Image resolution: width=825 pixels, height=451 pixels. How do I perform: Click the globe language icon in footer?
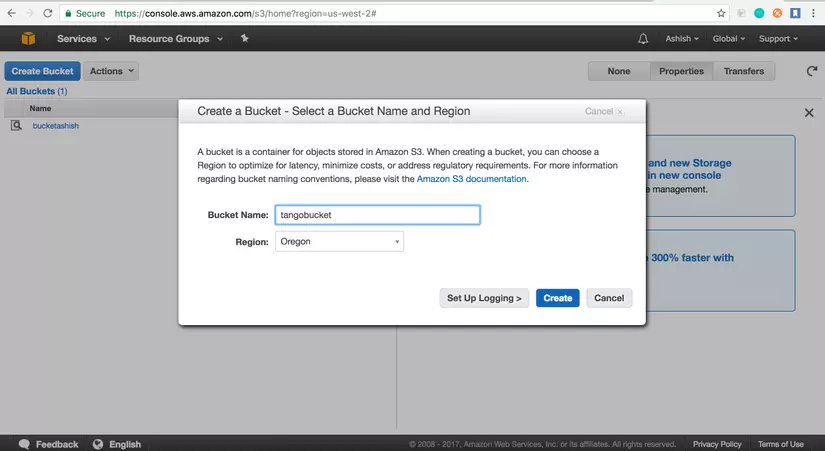(x=98, y=444)
